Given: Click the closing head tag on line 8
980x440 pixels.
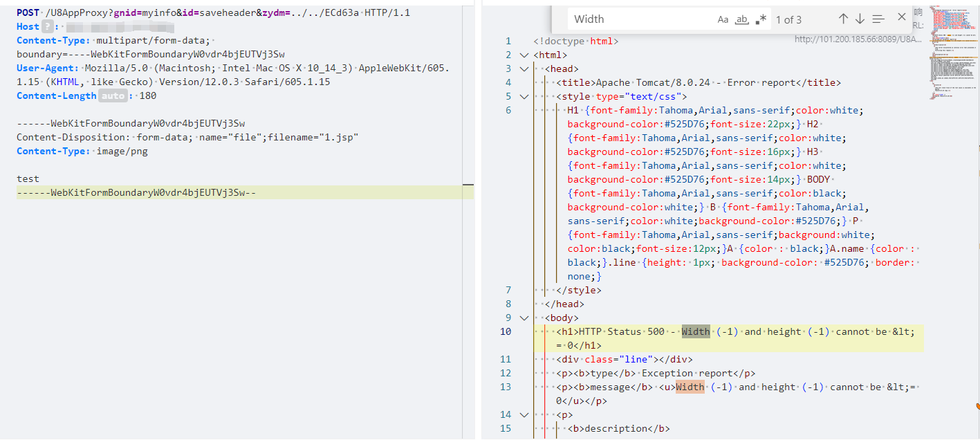Looking at the screenshot, I should 565,304.
